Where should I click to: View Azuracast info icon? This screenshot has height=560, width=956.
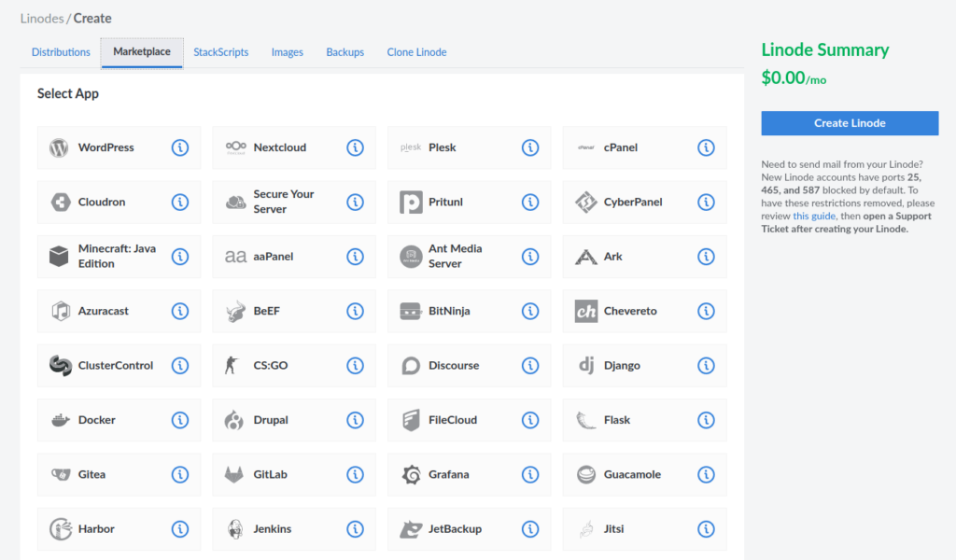click(180, 311)
